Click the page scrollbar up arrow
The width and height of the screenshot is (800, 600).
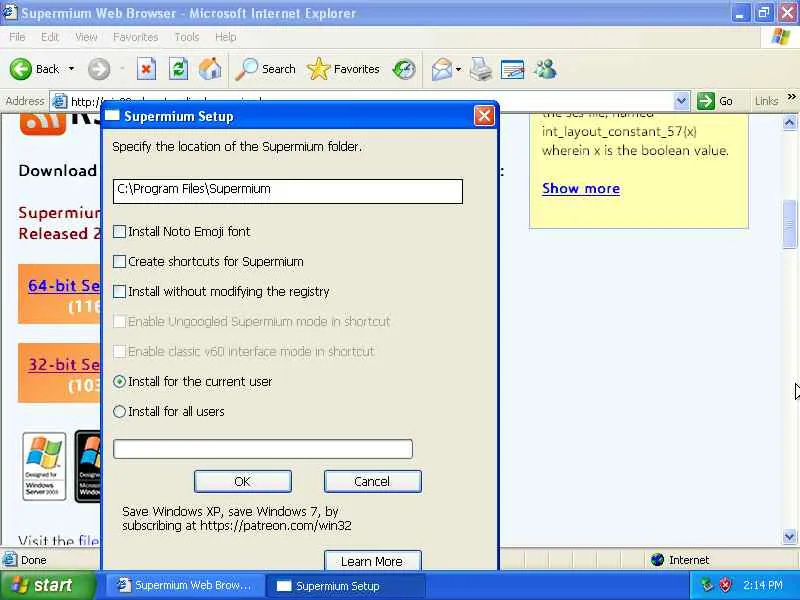789,122
